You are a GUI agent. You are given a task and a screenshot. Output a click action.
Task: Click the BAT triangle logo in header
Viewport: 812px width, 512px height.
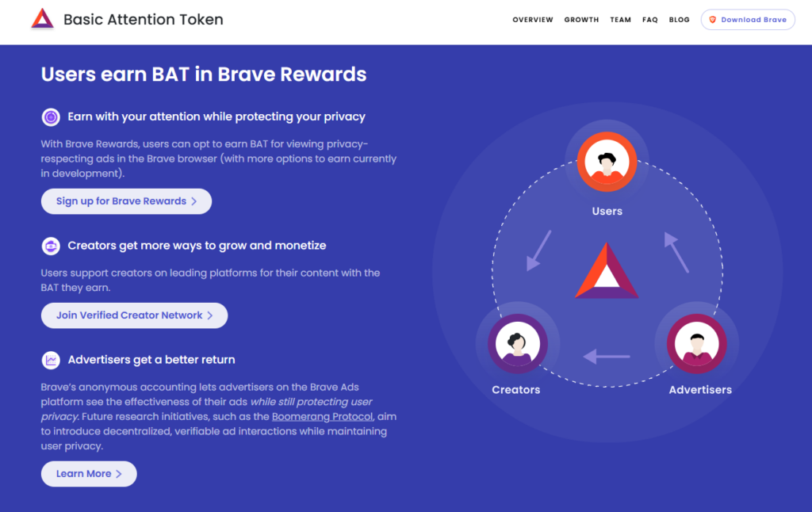point(43,19)
